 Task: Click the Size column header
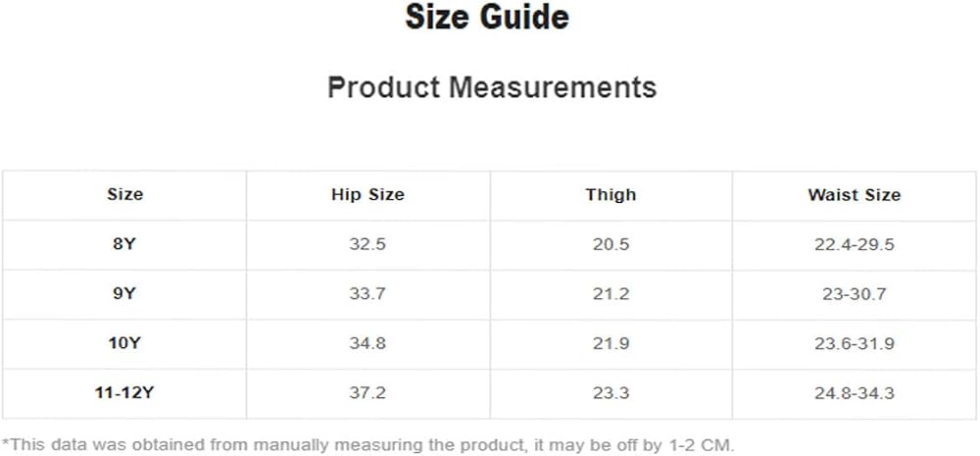coord(125,194)
